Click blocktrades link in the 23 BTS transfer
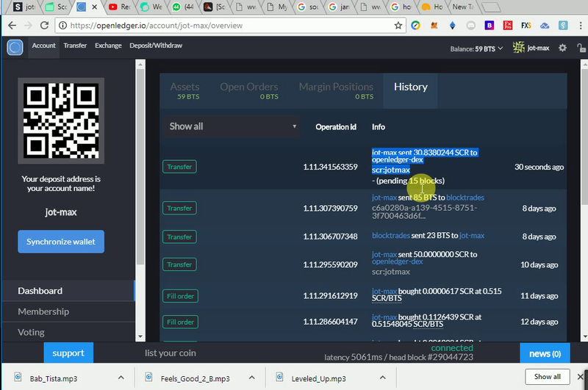Image resolution: width=588 pixels, height=390 pixels. (x=391, y=235)
